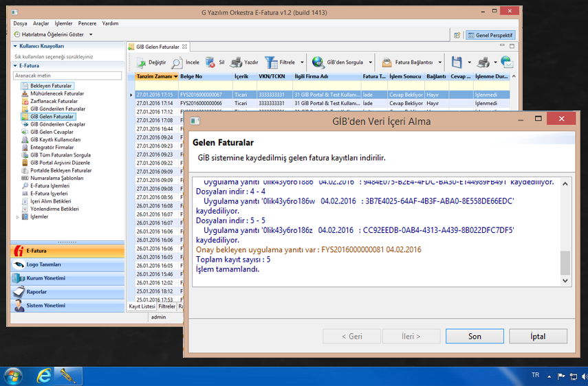The height and width of the screenshot is (386, 588).
Task: Open Bekleyen Faturalar in sidebar tree
Action: click(x=51, y=86)
